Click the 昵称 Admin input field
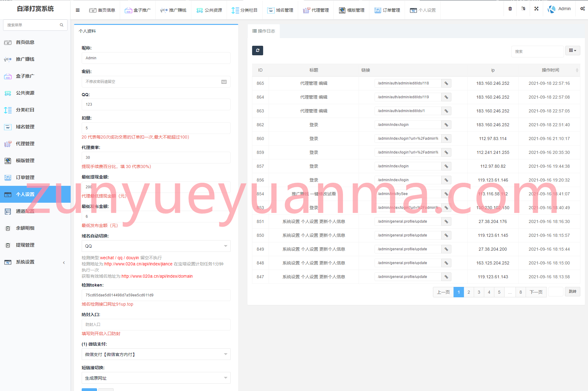The width and height of the screenshot is (588, 391). 156,58
